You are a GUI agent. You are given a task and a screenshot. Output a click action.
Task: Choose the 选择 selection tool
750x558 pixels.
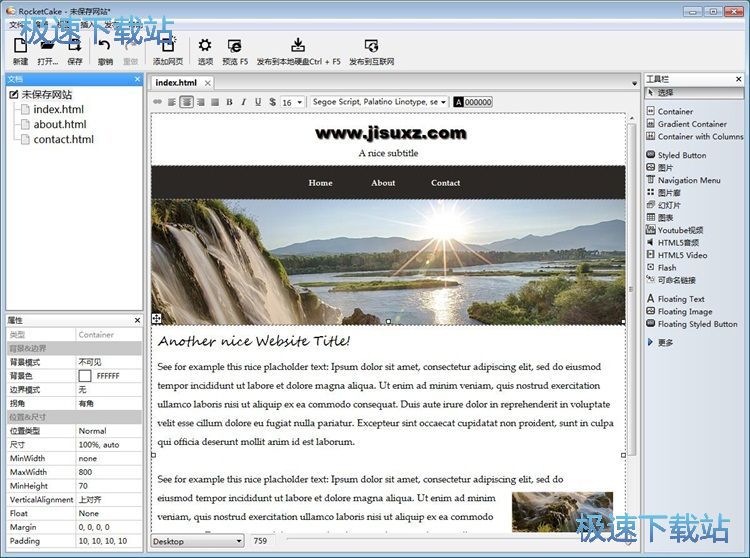(x=694, y=92)
